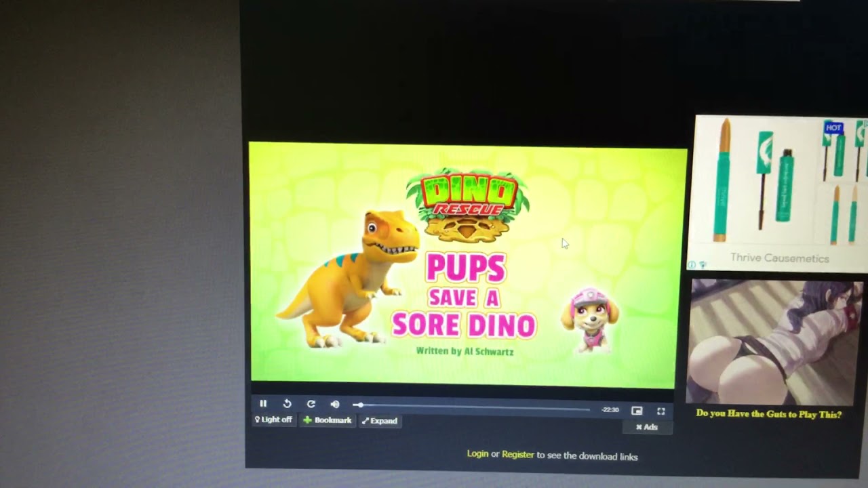Close ads with the Ads button
The height and width of the screenshot is (488, 868).
click(646, 427)
